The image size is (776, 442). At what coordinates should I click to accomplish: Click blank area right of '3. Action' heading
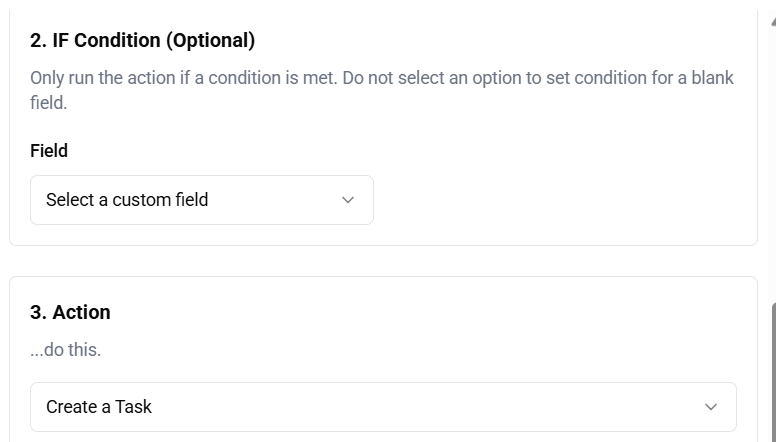click(420, 312)
